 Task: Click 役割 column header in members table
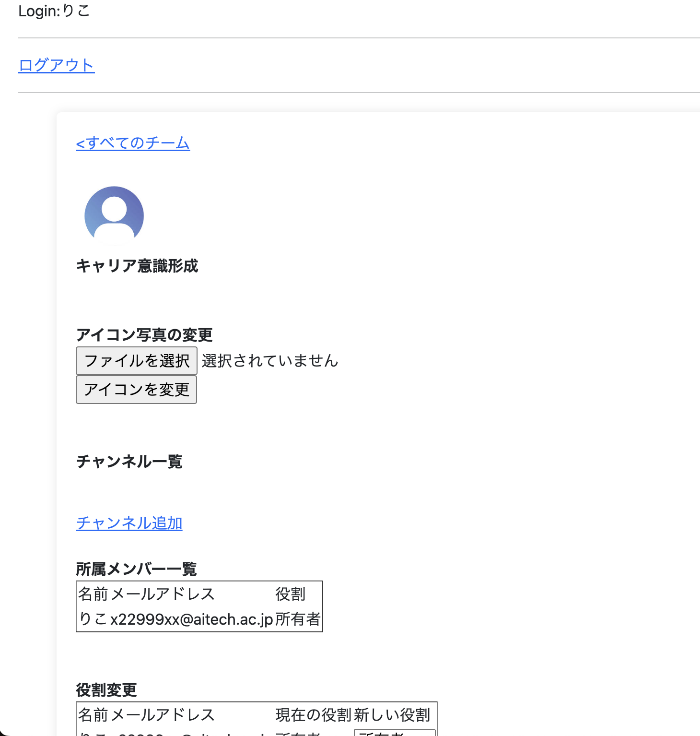[290, 594]
